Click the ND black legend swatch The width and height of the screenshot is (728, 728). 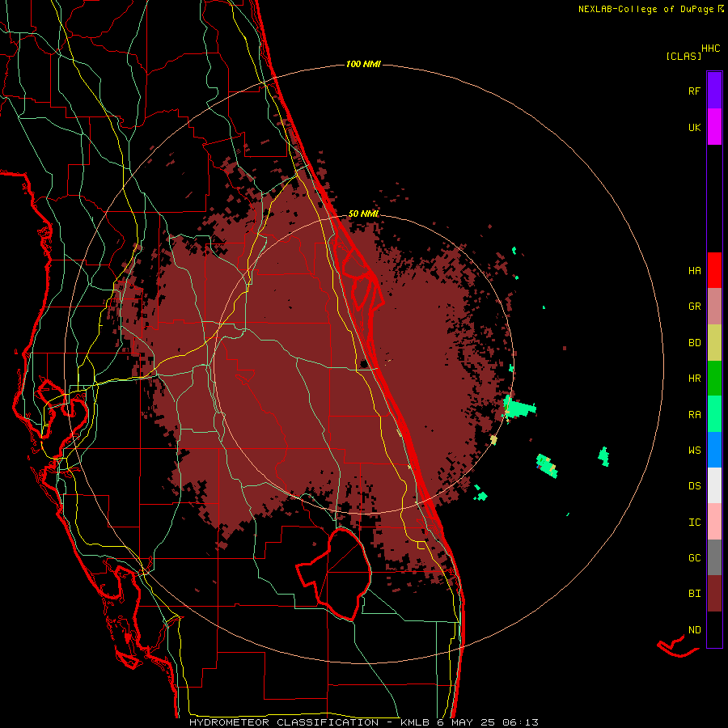pos(714,629)
